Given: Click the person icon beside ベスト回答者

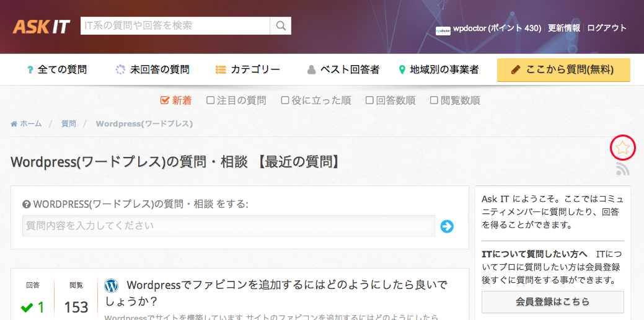Looking at the screenshot, I should 311,70.
